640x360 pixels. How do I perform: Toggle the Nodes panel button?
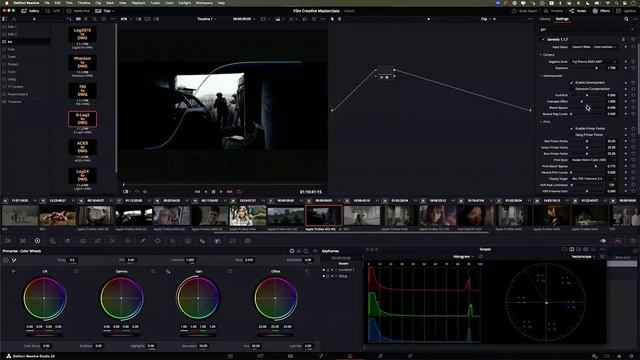[x=578, y=11]
